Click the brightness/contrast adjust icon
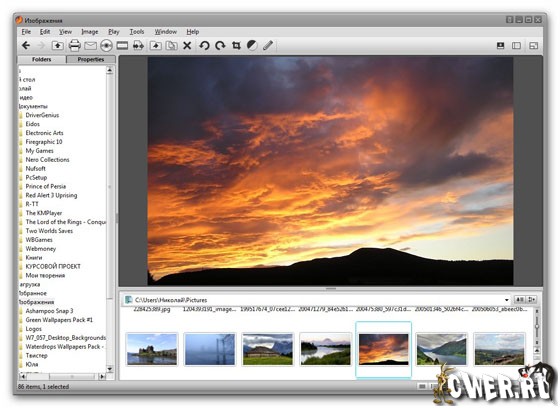 tap(252, 45)
